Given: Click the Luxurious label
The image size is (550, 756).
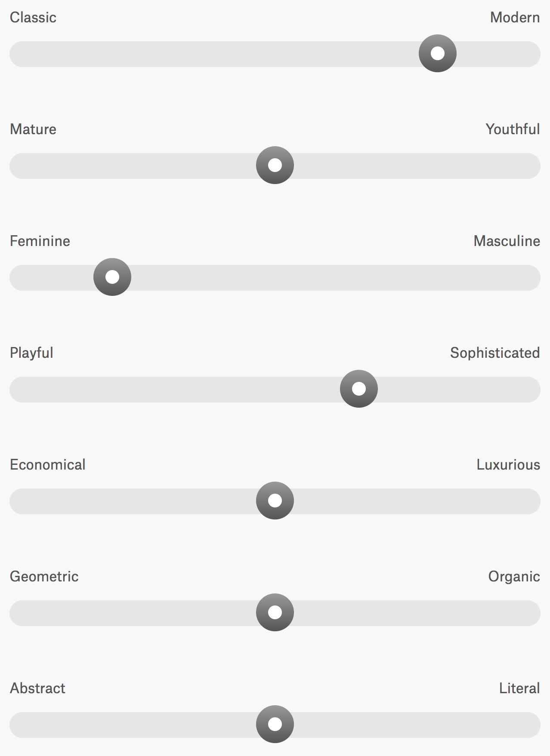Looking at the screenshot, I should pyautogui.click(x=508, y=465).
